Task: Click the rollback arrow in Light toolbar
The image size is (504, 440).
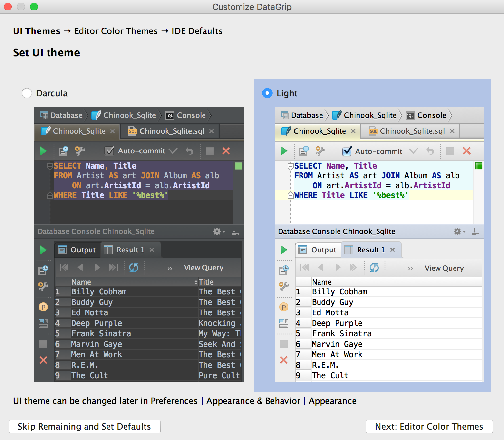Action: coord(430,151)
